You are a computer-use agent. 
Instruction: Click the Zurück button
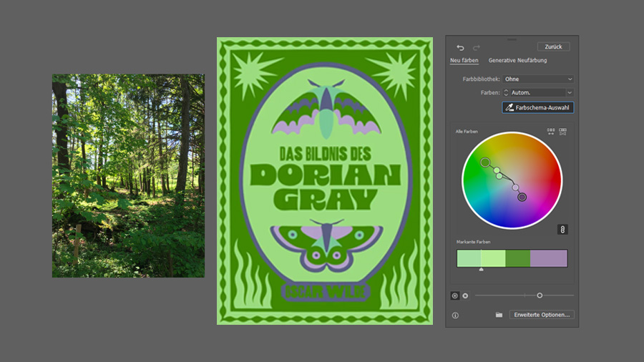553,47
